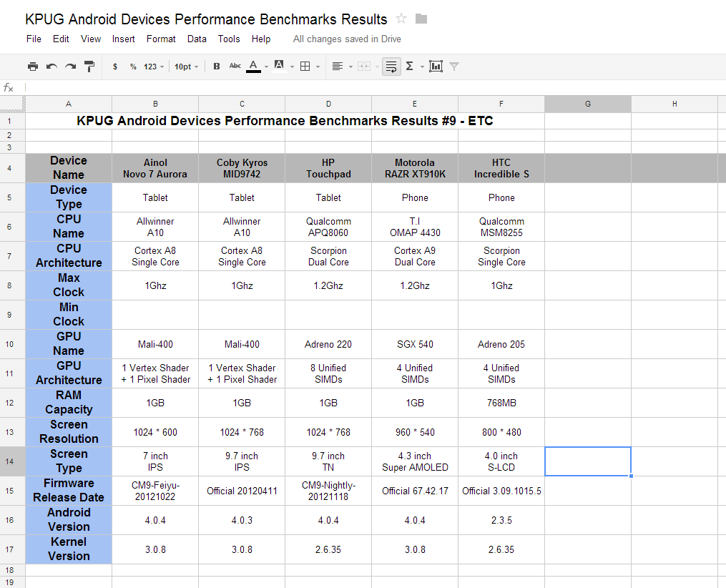Open the Tools menu
This screenshot has width=726, height=588.
coord(229,39)
